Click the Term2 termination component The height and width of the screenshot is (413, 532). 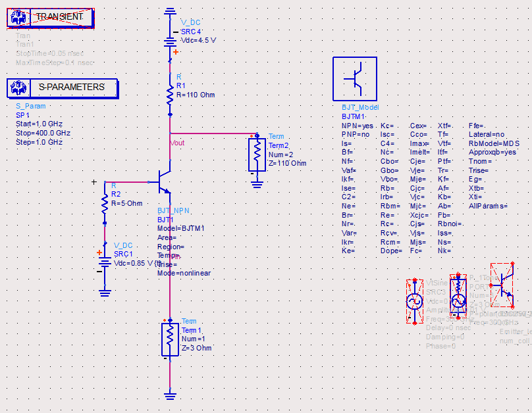click(257, 154)
